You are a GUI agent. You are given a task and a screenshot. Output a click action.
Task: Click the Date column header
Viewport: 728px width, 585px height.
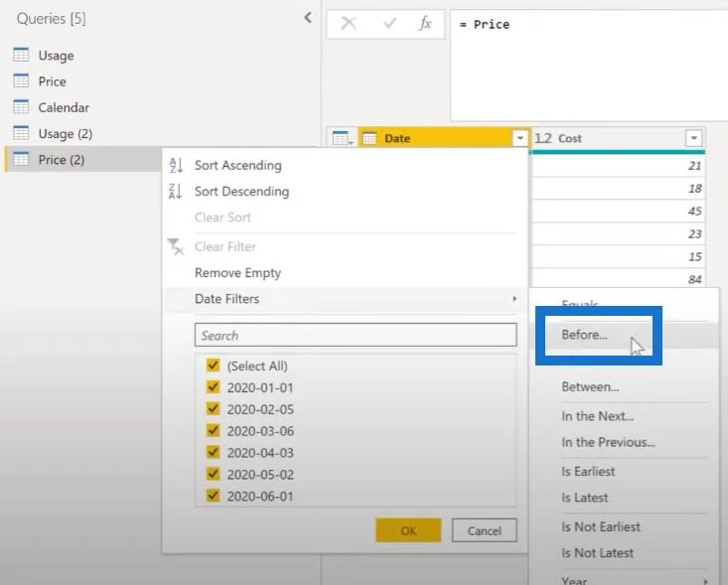[x=444, y=138]
